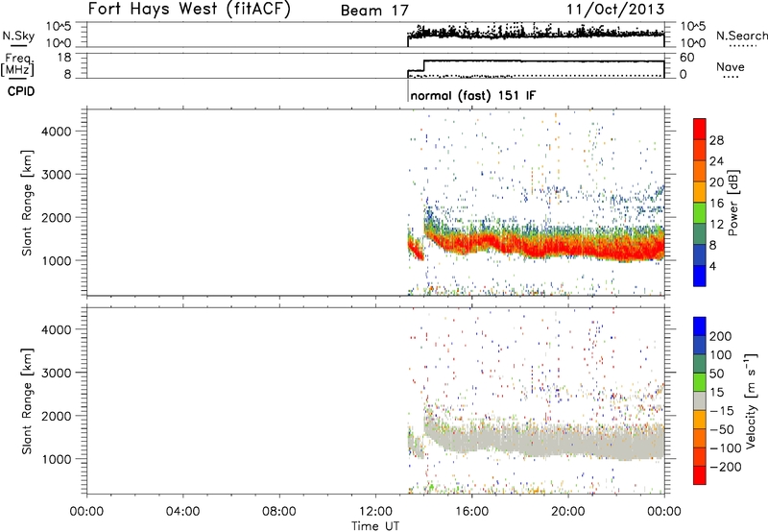768x532 pixels.
Task: Click the "18" frequency axis tick
Action: click(x=64, y=58)
